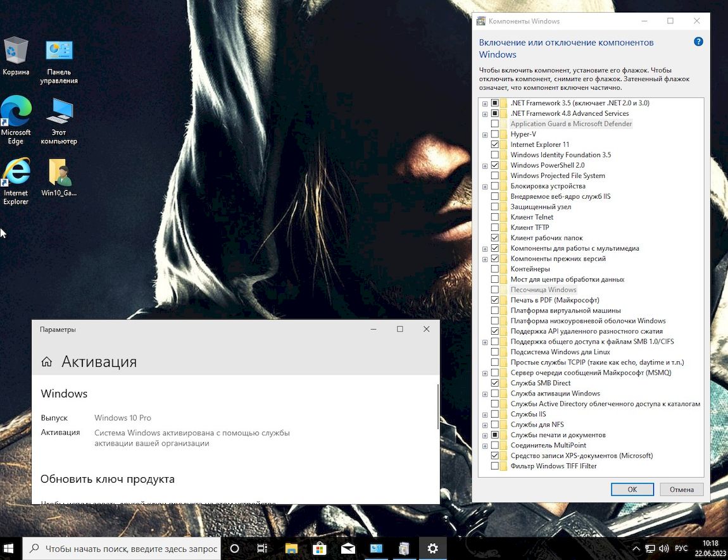Expand the Hyper-V tree node
Image resolution: width=728 pixels, height=560 pixels.
(485, 134)
